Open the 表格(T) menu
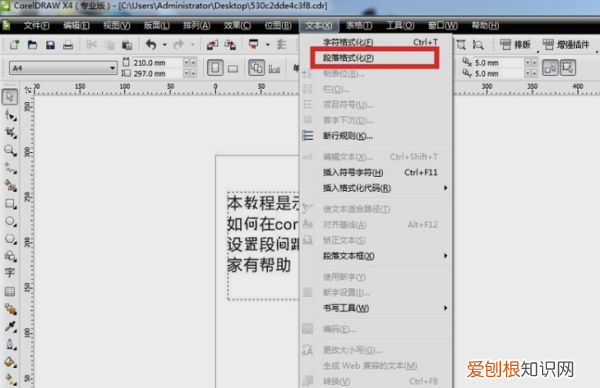600x388 pixels. 359,26
